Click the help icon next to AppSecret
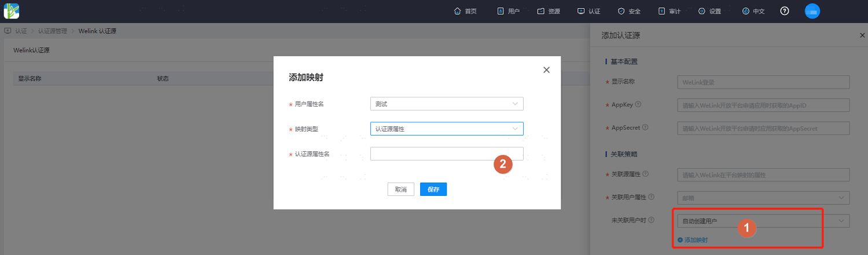This screenshot has height=255, width=868. coord(645,127)
